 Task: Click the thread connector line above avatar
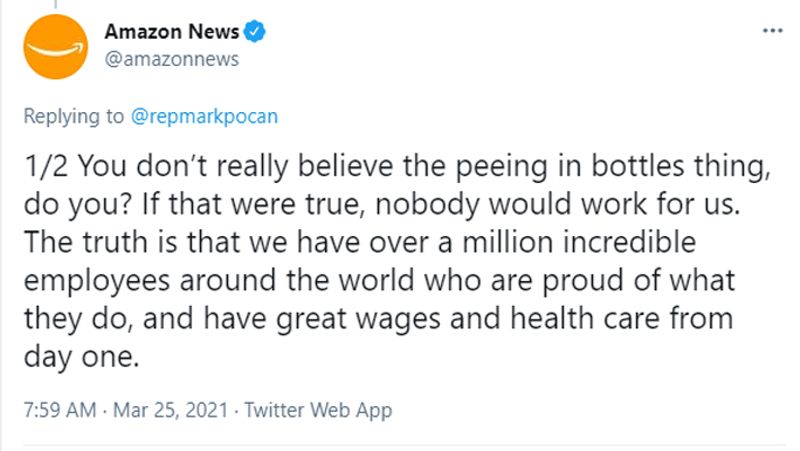click(56, 4)
